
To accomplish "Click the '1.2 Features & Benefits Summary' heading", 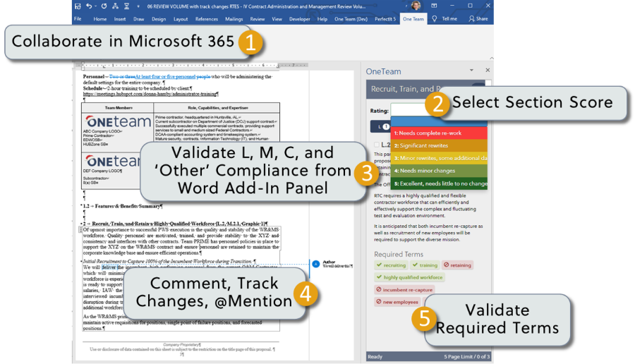I will tap(122, 206).
